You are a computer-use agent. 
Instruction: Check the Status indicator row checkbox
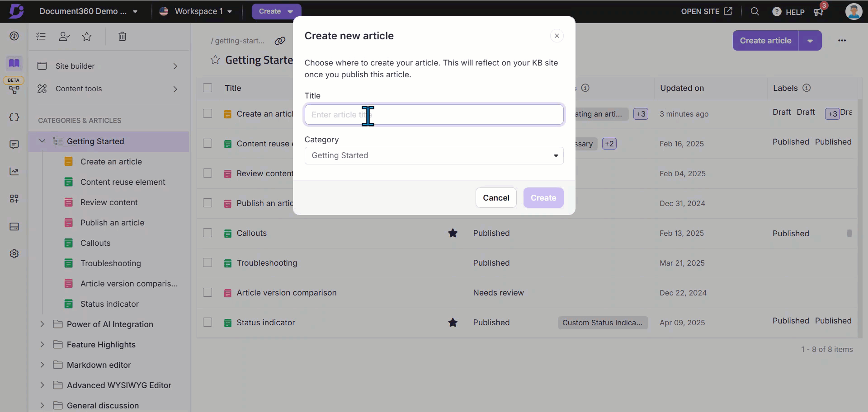coord(208,322)
